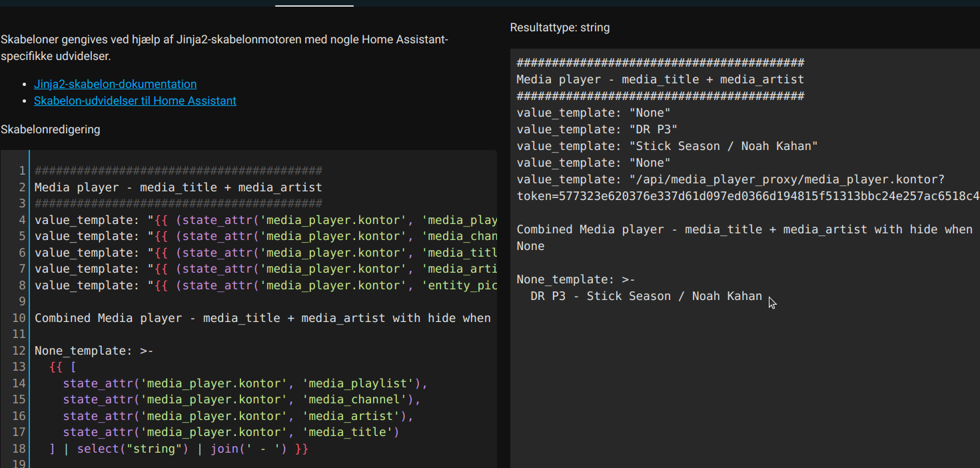Screen dimensions: 980x468
Task: Click the Skabelonredigering heading label
Action: coord(51,129)
